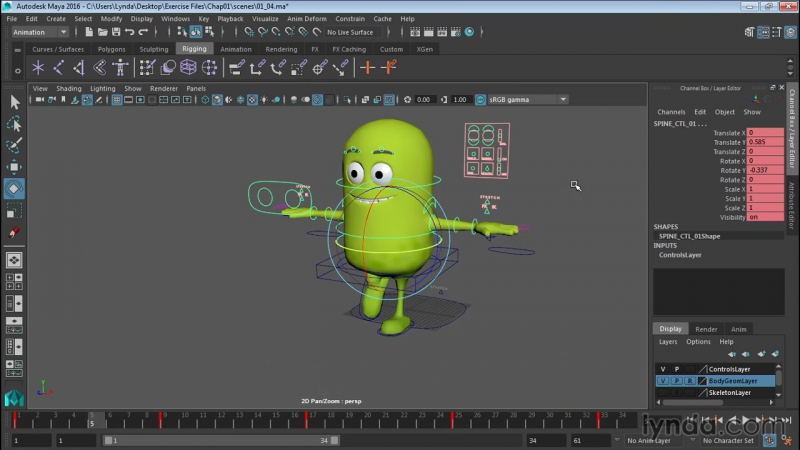Click the four-view layout icon

click(x=14, y=282)
